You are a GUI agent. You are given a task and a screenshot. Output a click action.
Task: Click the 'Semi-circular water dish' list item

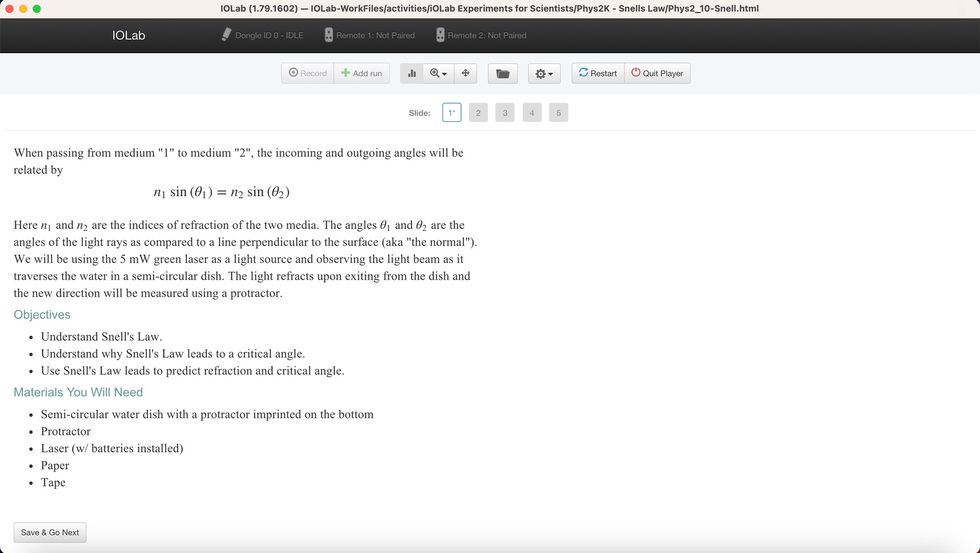(x=207, y=415)
